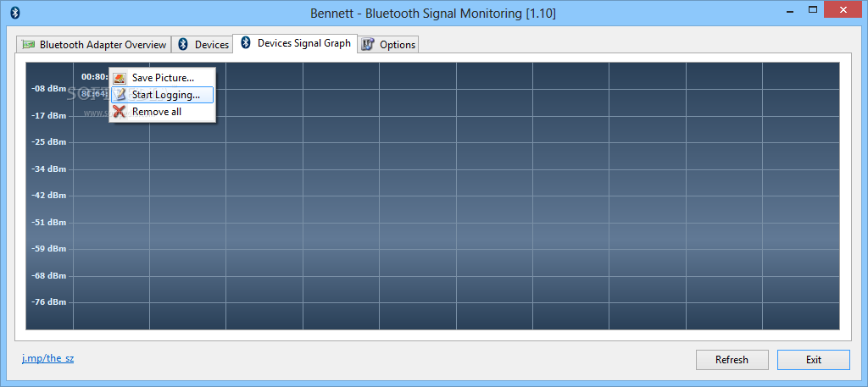Click the Options tab tools icon
Image resolution: width=868 pixels, height=387 pixels.
(368, 45)
